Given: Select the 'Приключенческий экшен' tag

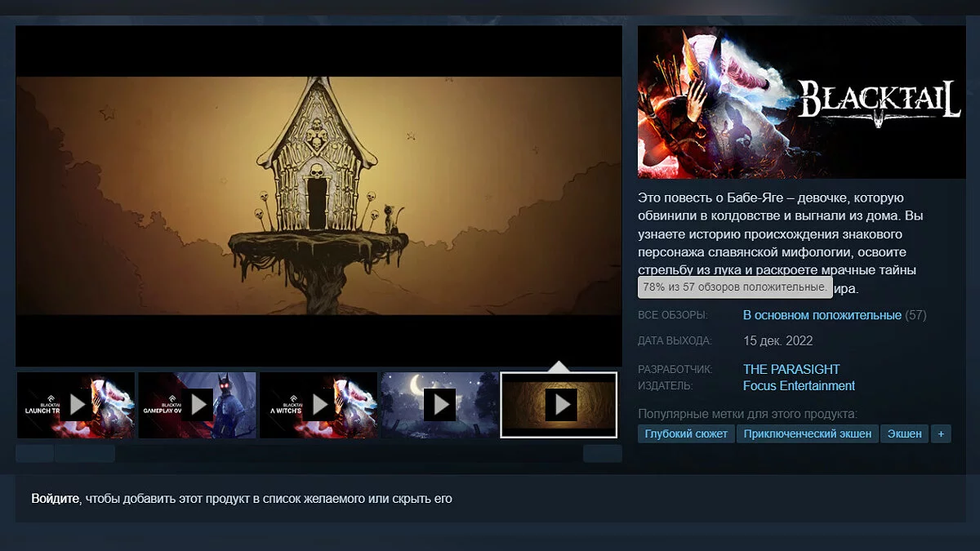Looking at the screenshot, I should point(807,433).
